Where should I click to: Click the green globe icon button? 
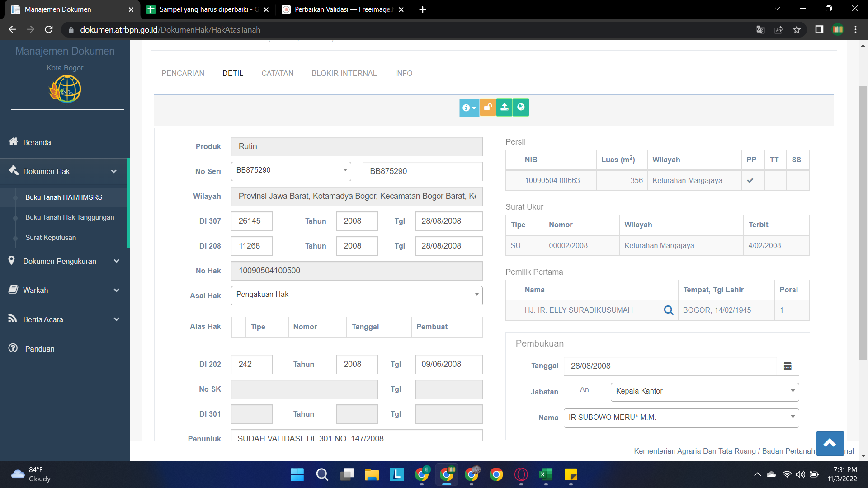521,108
